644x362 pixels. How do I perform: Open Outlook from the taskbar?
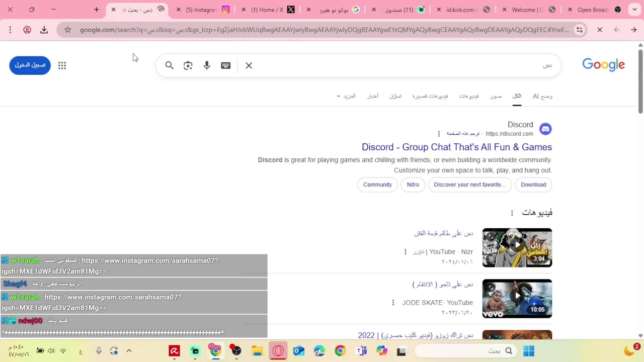coord(299,351)
